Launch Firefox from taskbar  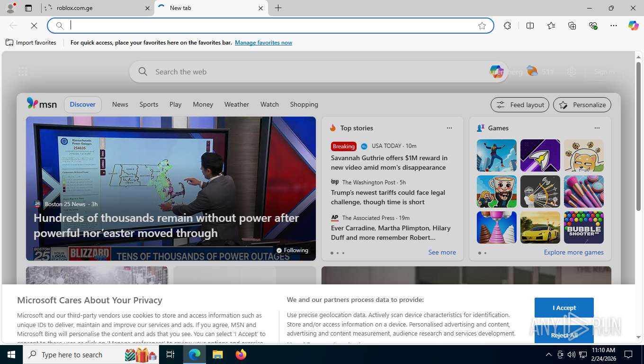[241, 355]
